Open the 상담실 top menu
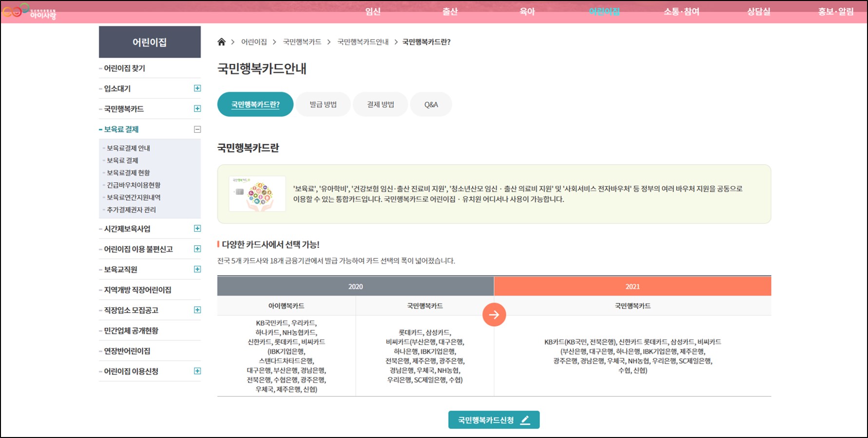 point(759,12)
